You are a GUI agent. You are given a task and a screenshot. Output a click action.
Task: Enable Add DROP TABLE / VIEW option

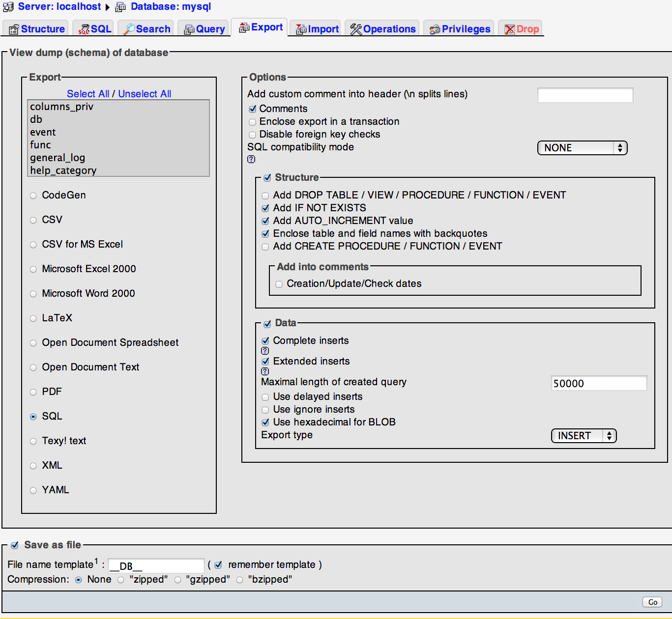(265, 196)
